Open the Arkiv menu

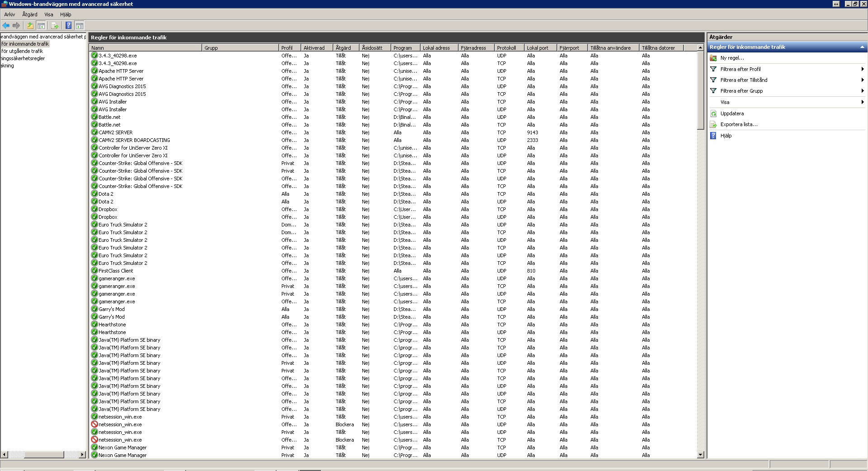pyautogui.click(x=9, y=14)
